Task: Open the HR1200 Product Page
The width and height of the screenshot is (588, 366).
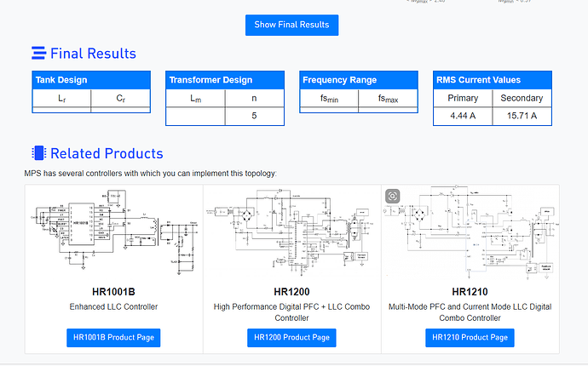Action: click(x=291, y=338)
